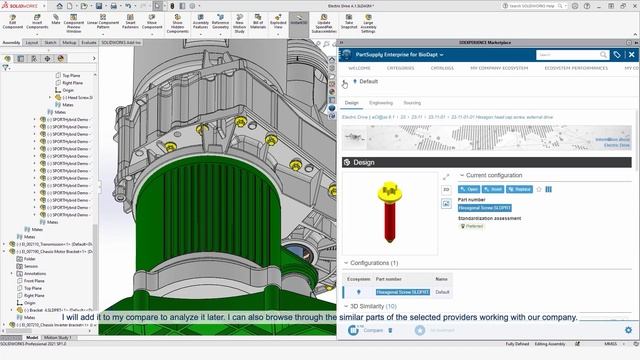Image resolution: width=640 pixels, height=360 pixels.
Task: Click New Motion Study tool
Action: click(240, 24)
